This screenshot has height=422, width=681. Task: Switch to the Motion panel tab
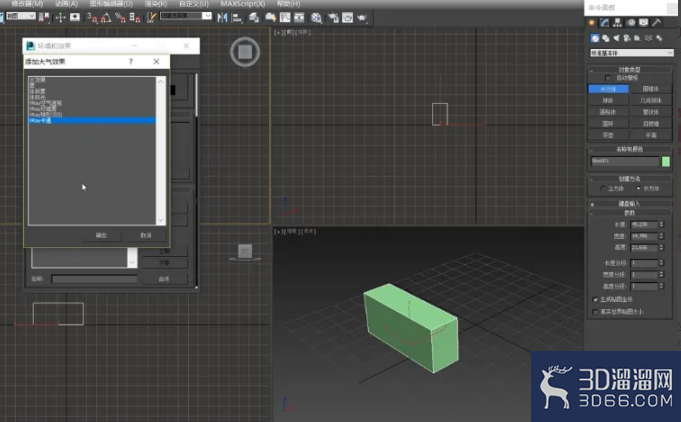[631, 23]
